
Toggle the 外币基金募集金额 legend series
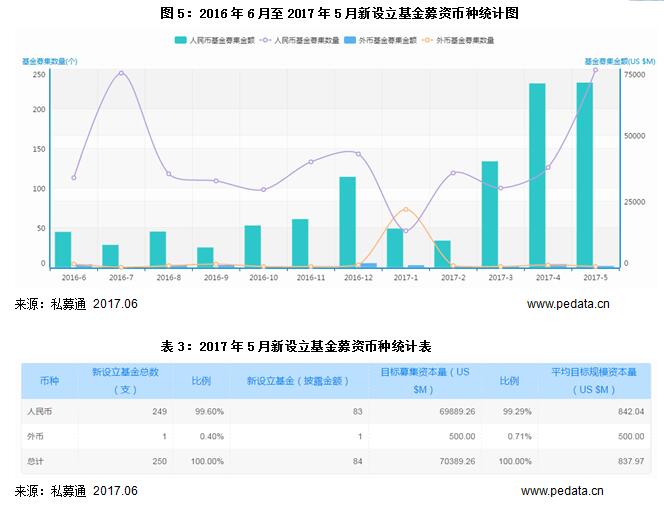tap(381, 40)
